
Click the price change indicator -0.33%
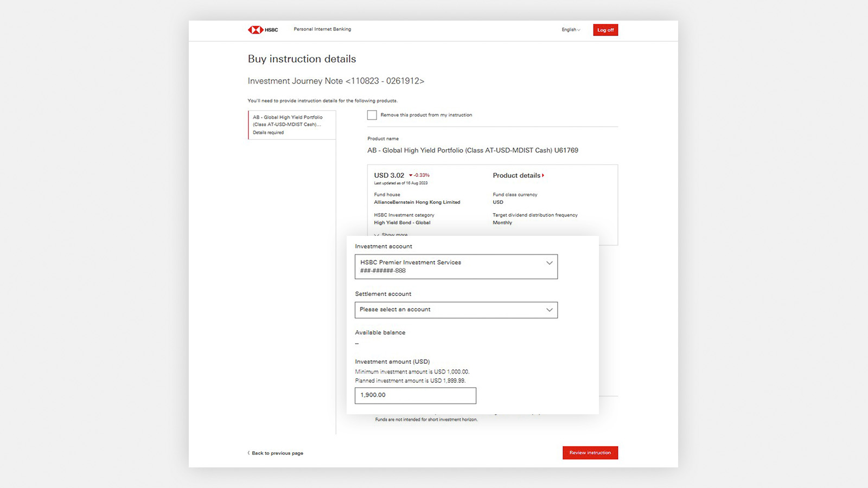tap(419, 175)
